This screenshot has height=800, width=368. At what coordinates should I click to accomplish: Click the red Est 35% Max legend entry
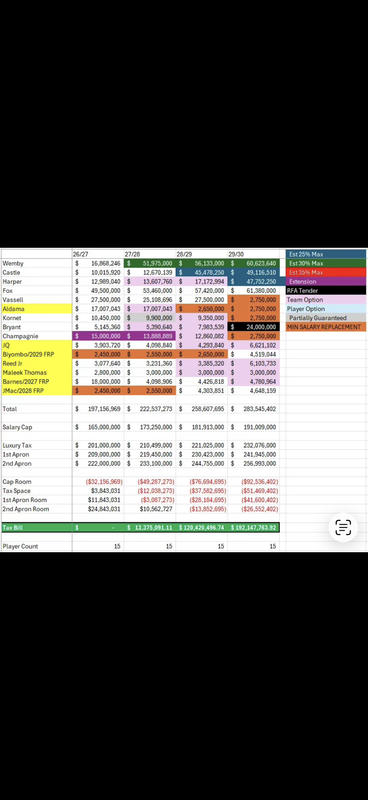click(326, 272)
